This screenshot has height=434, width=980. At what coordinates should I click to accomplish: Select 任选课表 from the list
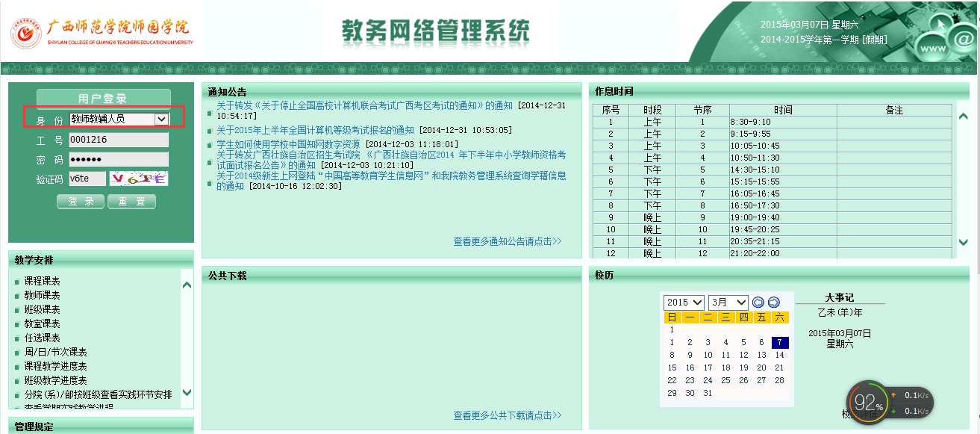[43, 338]
